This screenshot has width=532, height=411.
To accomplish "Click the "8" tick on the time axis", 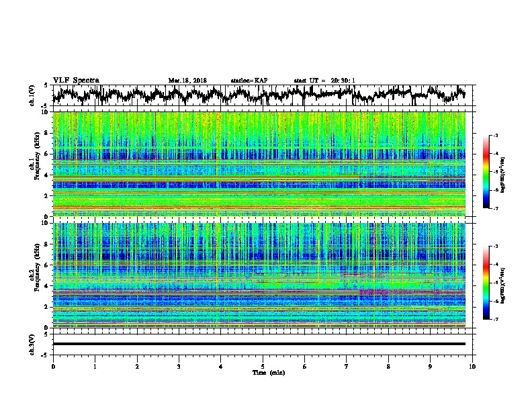I will 388,367.
